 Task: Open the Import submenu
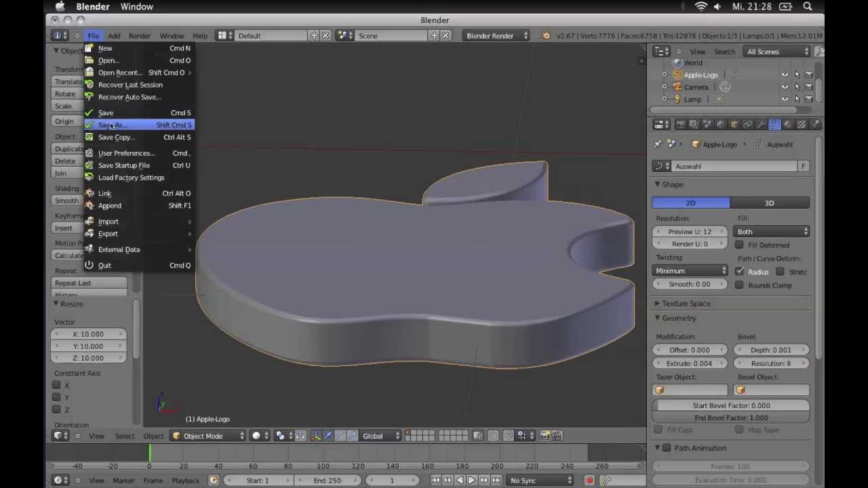pos(139,222)
